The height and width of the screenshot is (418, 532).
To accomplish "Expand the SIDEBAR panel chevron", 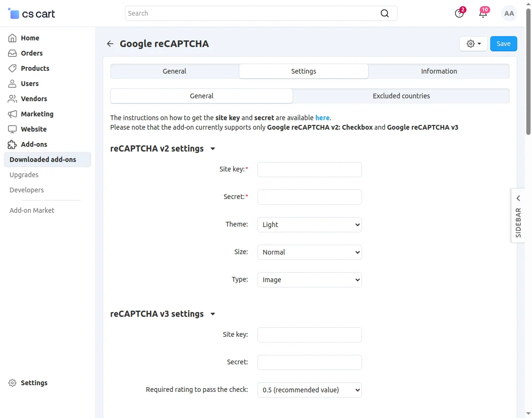I will click(x=518, y=198).
